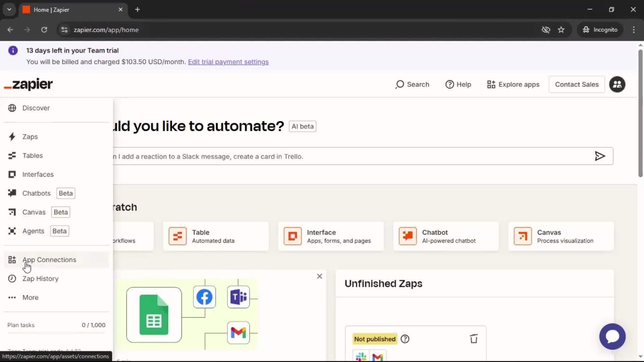This screenshot has height=362, width=644.
Task: Click the Incognito indicator
Action: point(600,30)
